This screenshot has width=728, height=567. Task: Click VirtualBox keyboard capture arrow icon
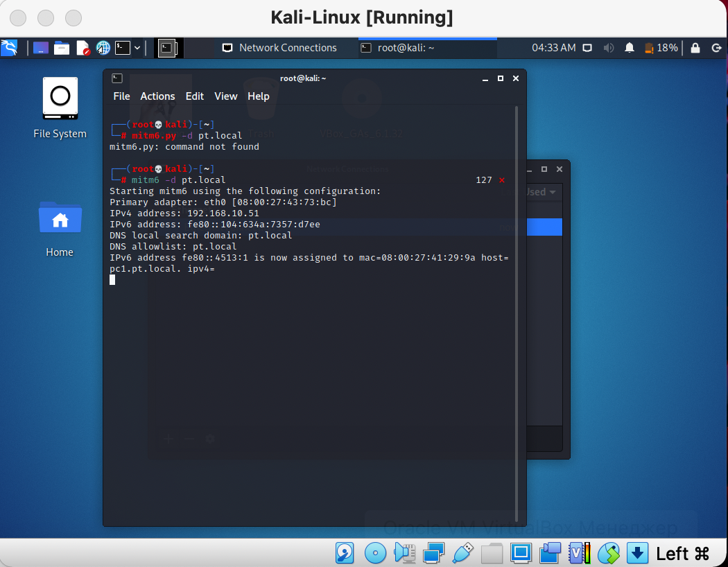click(637, 553)
